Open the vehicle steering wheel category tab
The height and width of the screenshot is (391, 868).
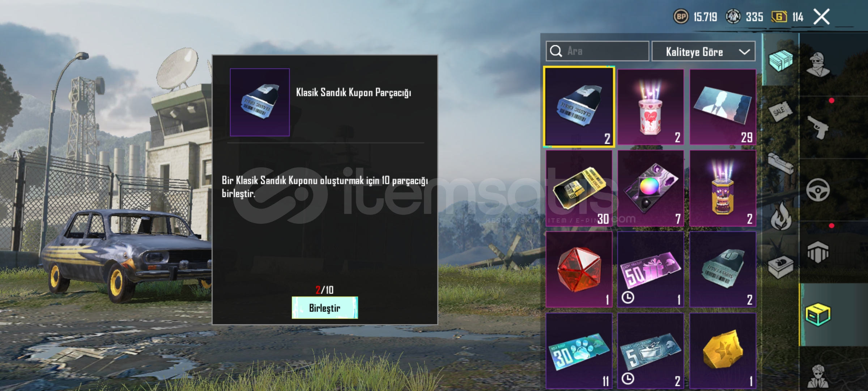[818, 190]
